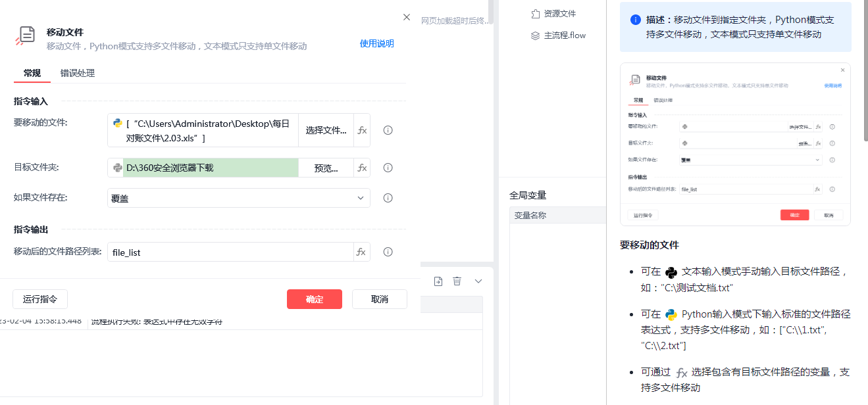Click fx variable icon for 目标文件夹
Image resolution: width=868 pixels, height=405 pixels.
point(362,168)
